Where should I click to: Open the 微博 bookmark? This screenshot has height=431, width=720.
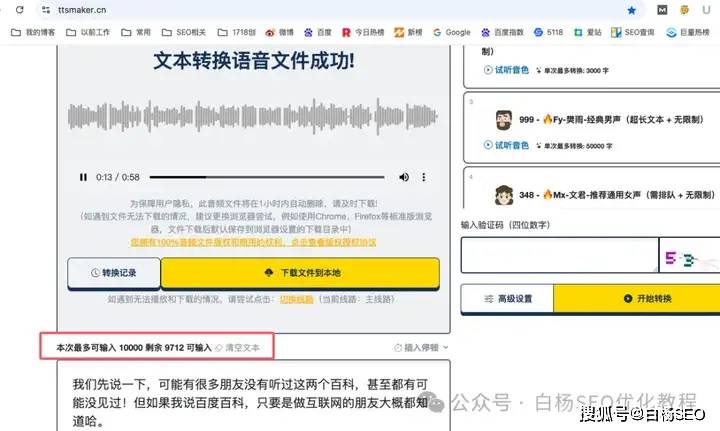pos(279,32)
